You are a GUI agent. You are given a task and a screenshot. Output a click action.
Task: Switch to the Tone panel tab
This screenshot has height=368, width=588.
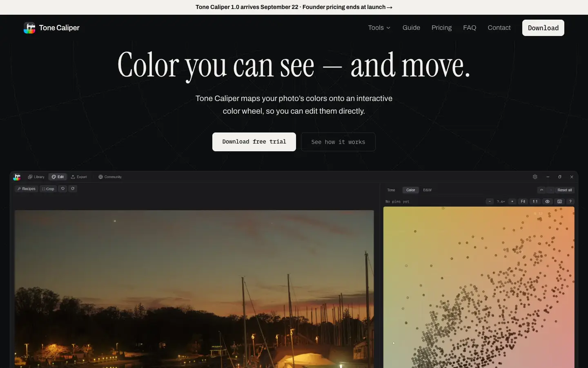[391, 190]
